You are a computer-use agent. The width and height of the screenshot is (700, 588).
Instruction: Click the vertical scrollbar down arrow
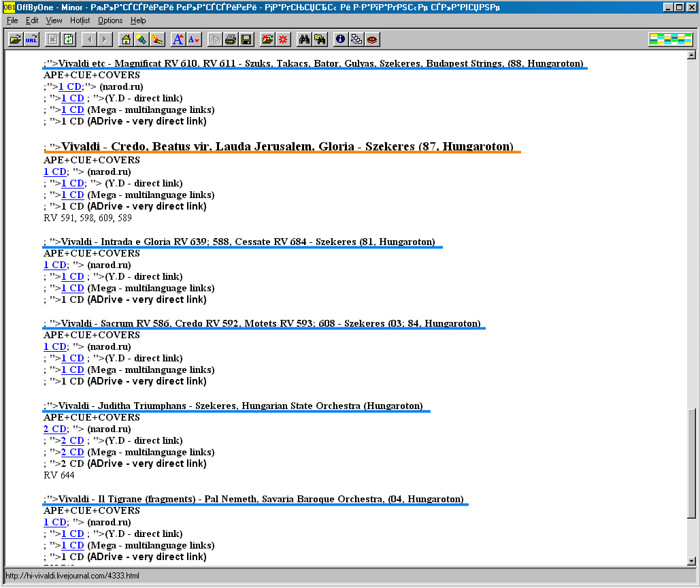point(692,561)
